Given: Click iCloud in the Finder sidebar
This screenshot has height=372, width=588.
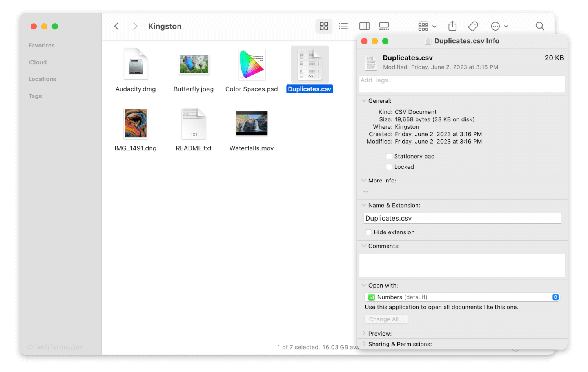Looking at the screenshot, I should click(38, 62).
